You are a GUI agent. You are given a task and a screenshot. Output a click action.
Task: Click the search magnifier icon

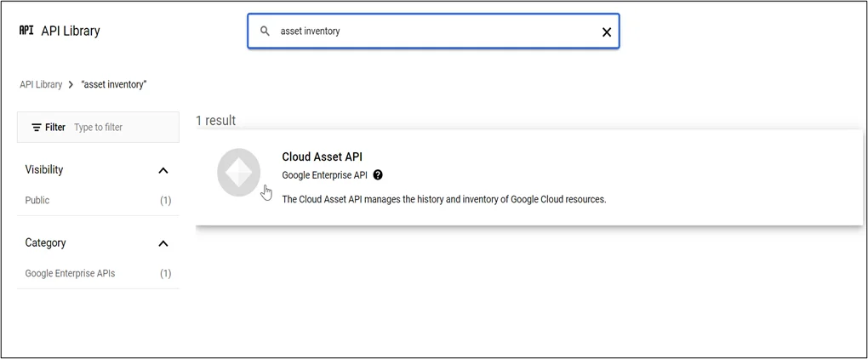265,31
